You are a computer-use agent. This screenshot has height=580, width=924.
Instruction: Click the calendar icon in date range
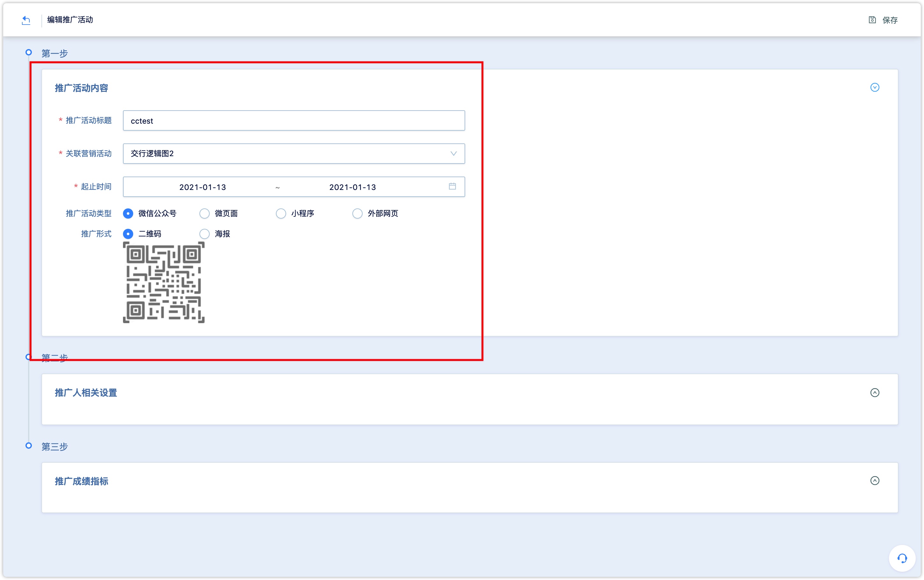tap(452, 186)
